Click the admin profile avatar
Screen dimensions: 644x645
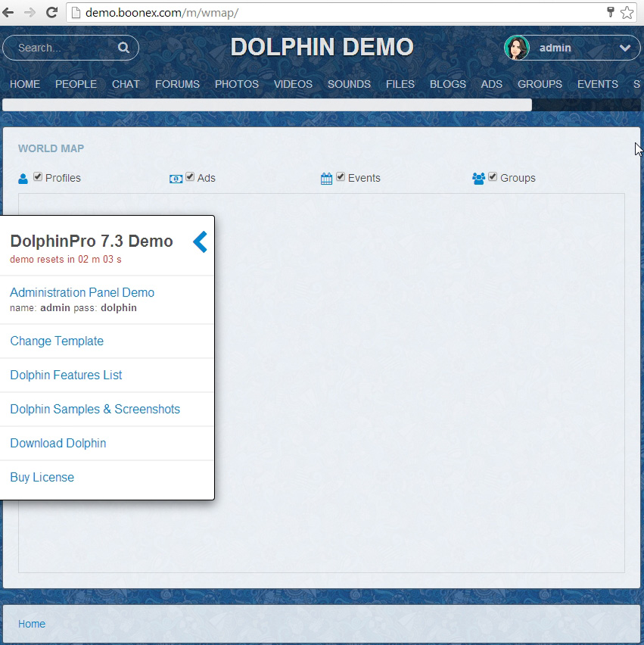coord(517,48)
